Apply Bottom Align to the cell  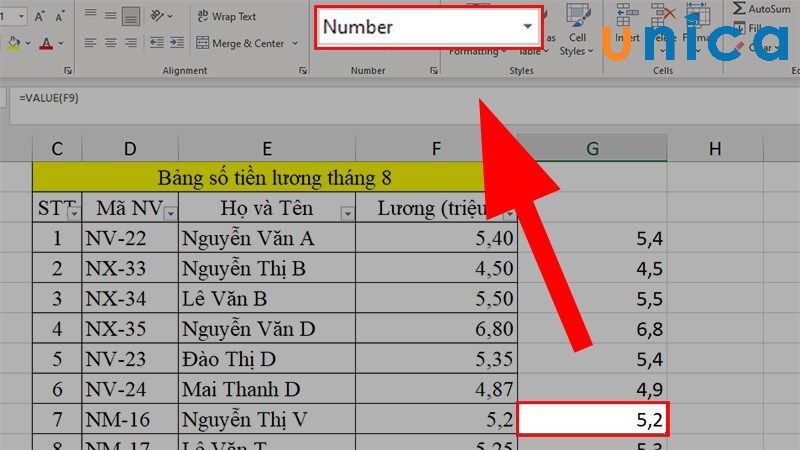coord(131,17)
